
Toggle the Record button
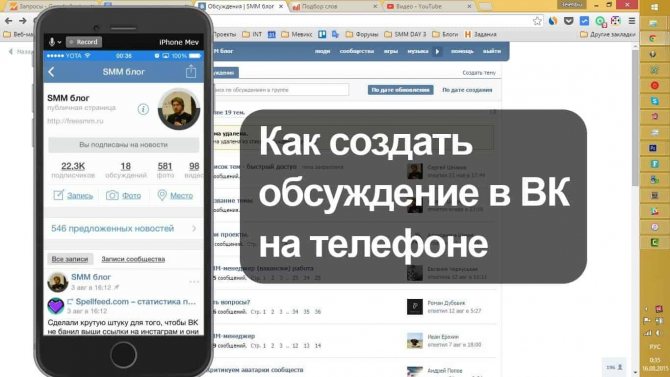[x=84, y=42]
